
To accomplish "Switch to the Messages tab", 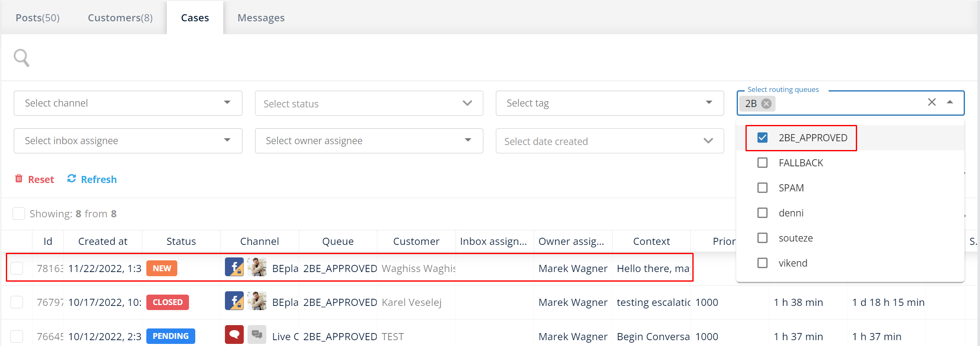I will pyautogui.click(x=261, y=18).
